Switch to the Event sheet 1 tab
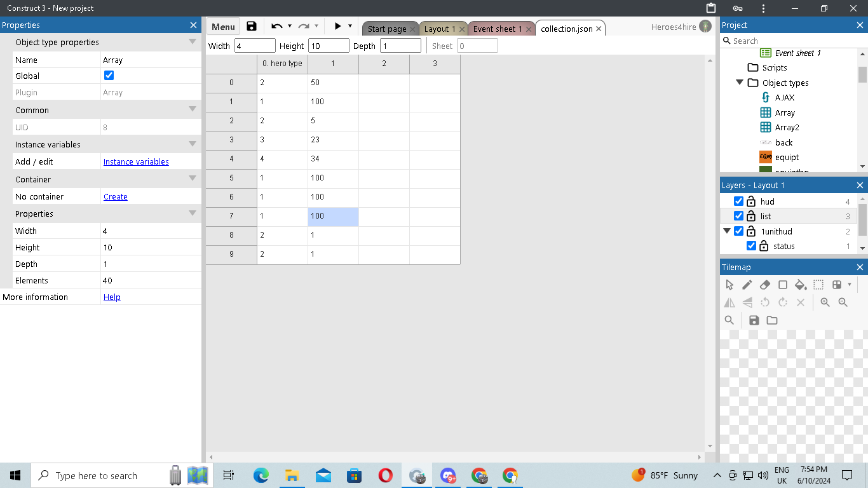Viewport: 868px width, 488px height. click(497, 29)
